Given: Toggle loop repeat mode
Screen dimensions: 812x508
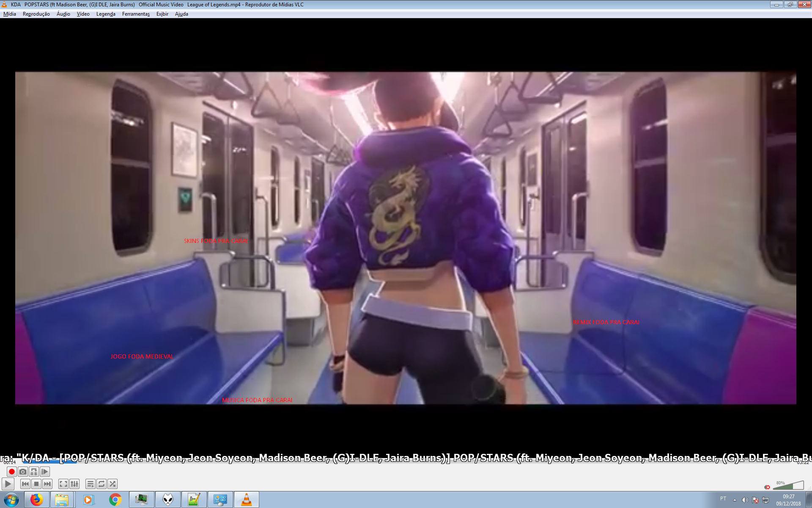Looking at the screenshot, I should click(x=101, y=484).
